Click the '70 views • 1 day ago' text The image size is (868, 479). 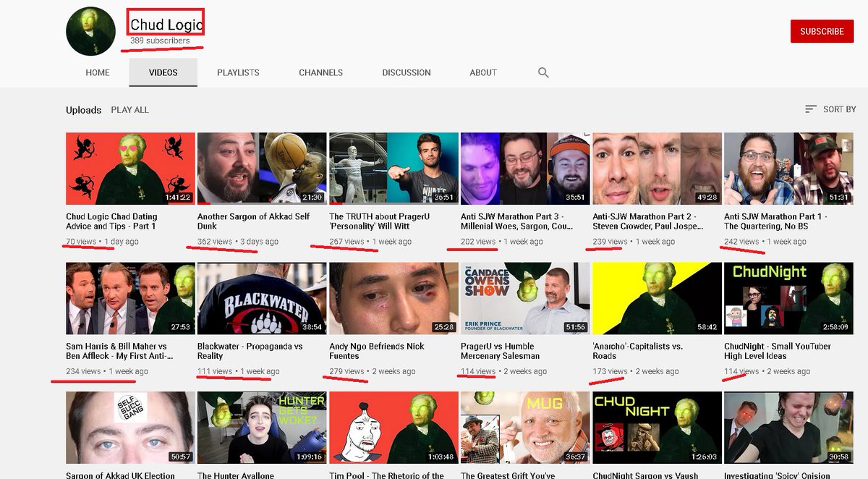102,242
